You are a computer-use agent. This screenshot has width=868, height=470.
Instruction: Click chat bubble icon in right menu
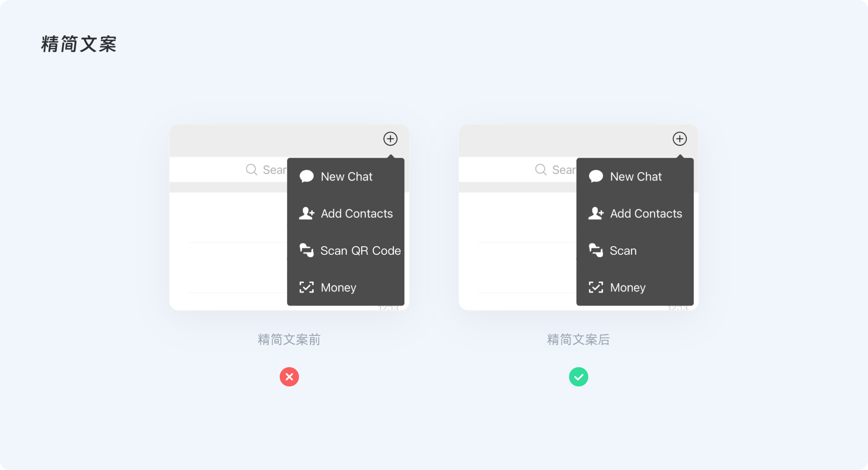point(596,176)
